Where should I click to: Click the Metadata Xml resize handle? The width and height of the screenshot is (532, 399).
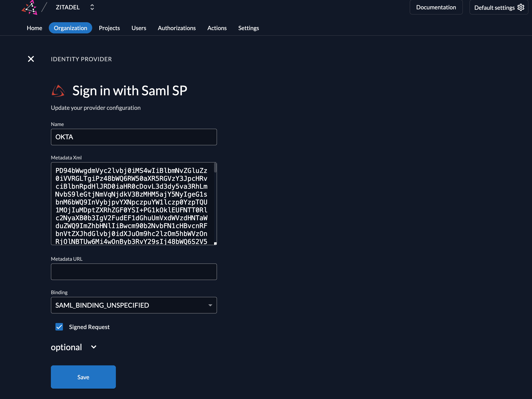[x=215, y=244]
